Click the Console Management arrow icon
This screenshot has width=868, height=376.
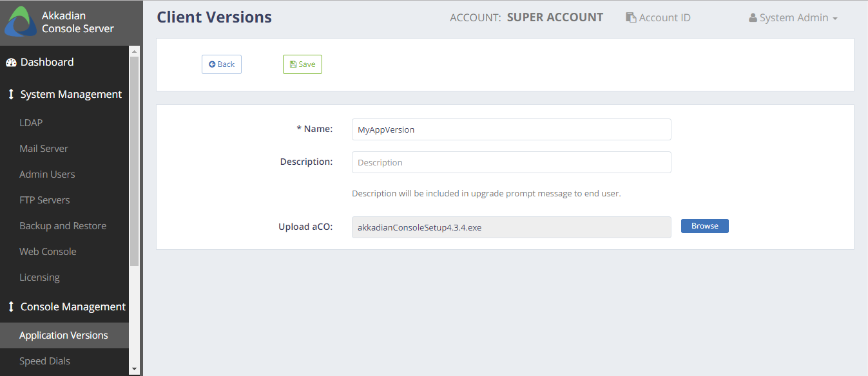[x=11, y=307]
